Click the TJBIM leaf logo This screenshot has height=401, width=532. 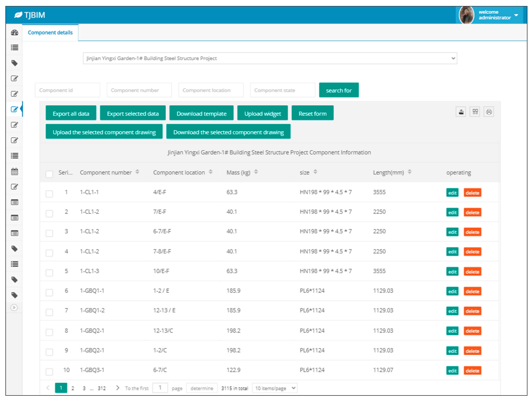pos(18,15)
